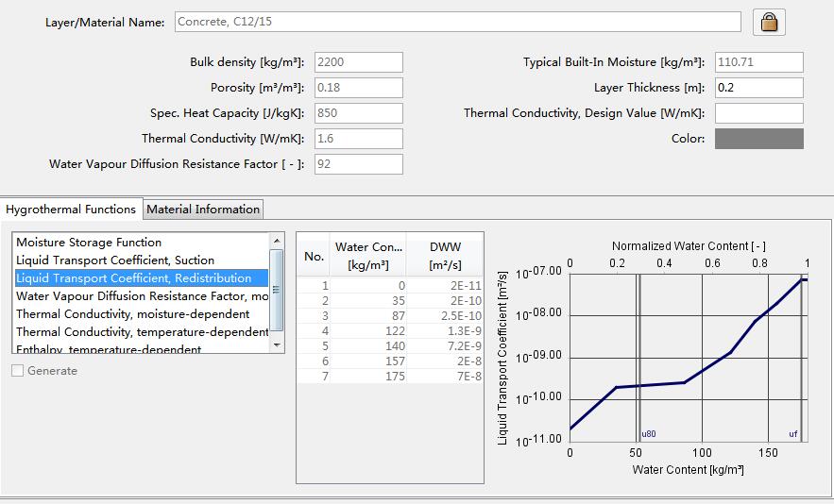834x504 pixels.
Task: Click DWW cell 2.5E-10
Action: (x=445, y=316)
